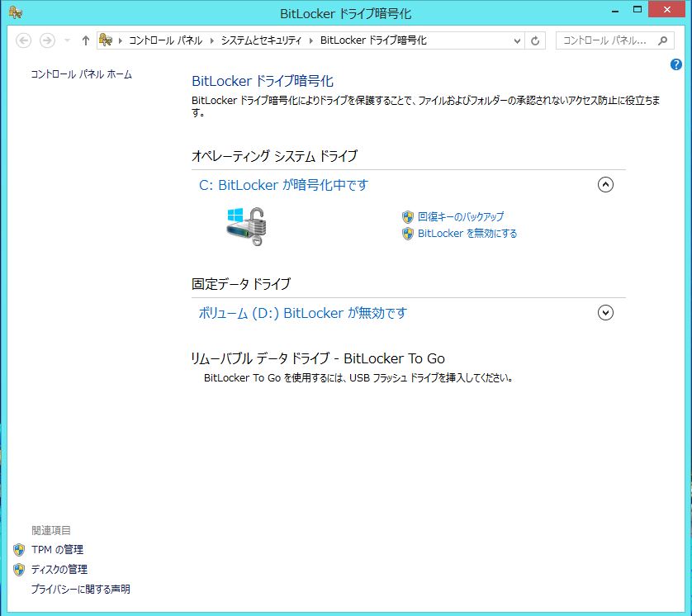
Task: Click the shield icon next to TPM の管理
Action: coord(19,550)
